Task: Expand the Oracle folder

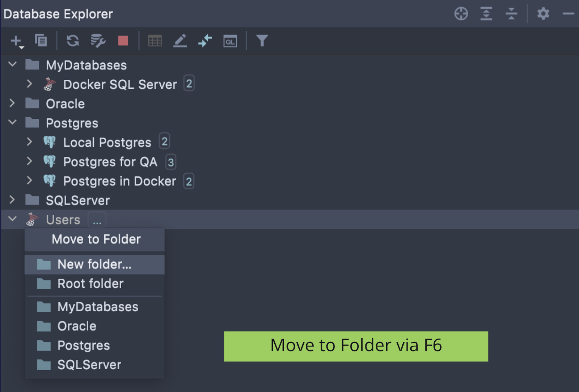Action: pos(12,103)
